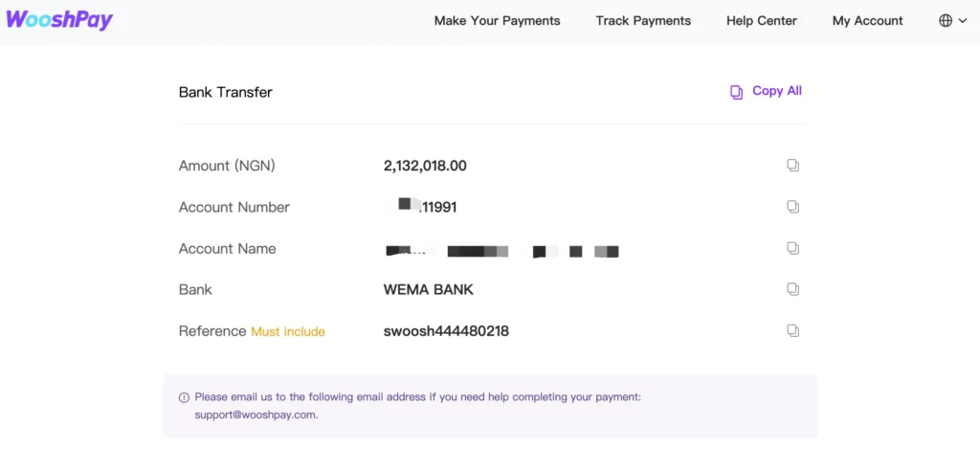Go to Help Center

click(x=761, y=21)
